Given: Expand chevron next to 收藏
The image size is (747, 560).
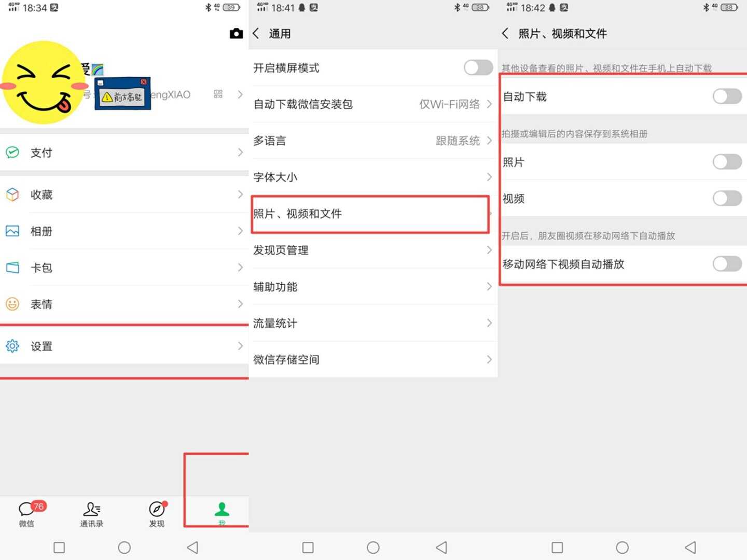Looking at the screenshot, I should [x=240, y=194].
